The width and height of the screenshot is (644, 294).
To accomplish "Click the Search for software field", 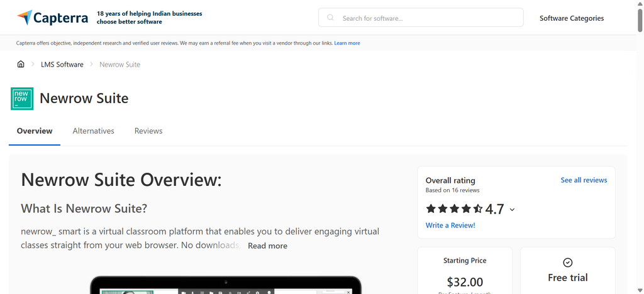I will (x=421, y=18).
